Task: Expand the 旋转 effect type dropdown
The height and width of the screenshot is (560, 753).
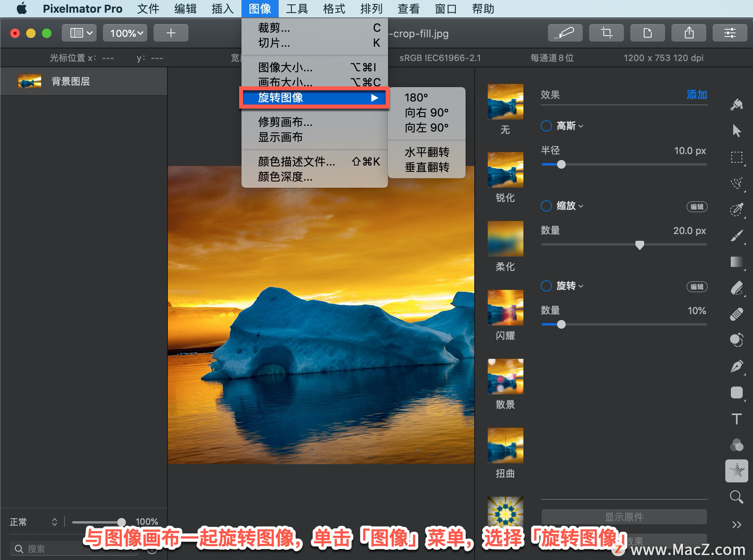Action: pyautogui.click(x=570, y=286)
